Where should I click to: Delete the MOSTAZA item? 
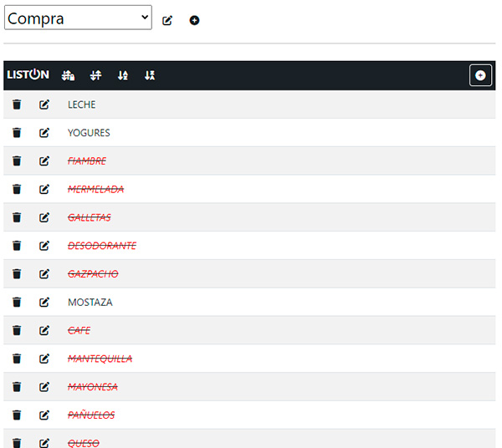point(17,302)
